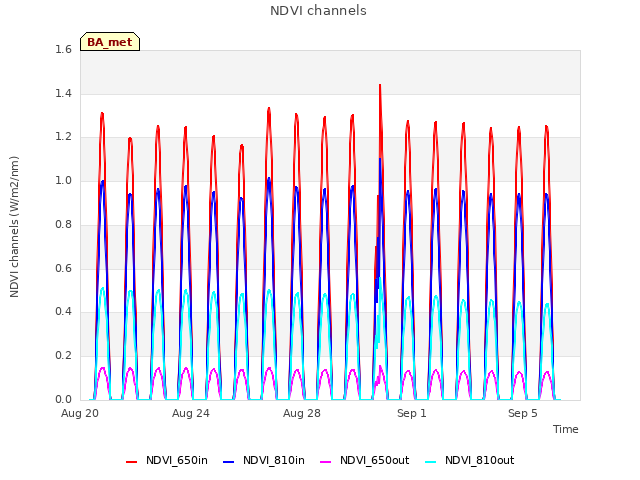640x480 pixels.
Task: Click the 1.4 y-axis tick label
Action: point(63,93)
